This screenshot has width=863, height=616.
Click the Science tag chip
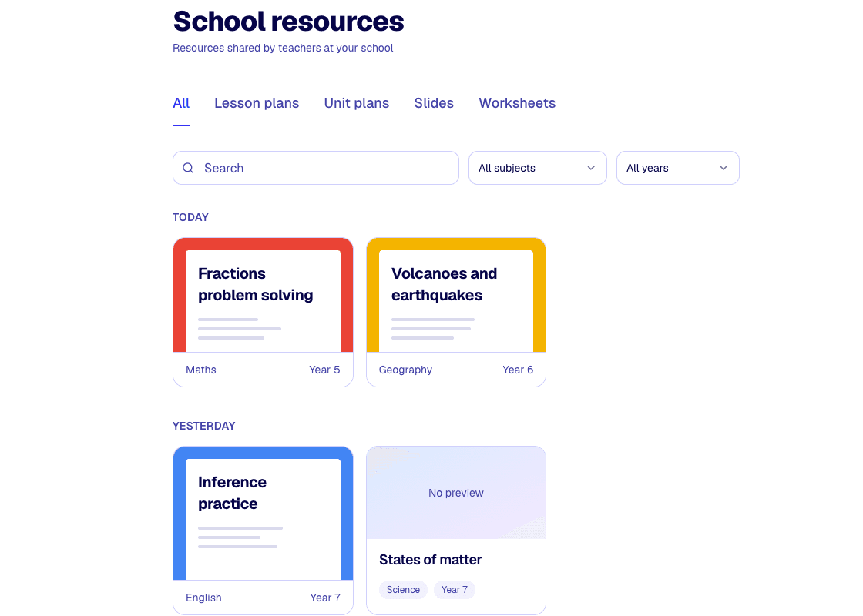(x=403, y=590)
